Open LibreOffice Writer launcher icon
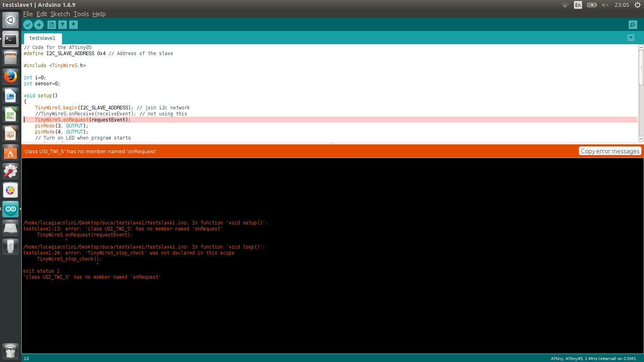The image size is (644, 362). 10,96
